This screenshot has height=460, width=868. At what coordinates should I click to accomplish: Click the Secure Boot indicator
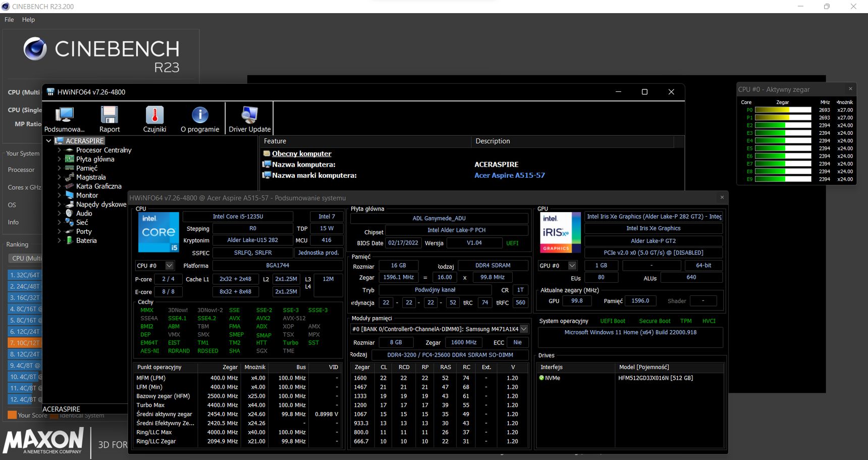(655, 321)
